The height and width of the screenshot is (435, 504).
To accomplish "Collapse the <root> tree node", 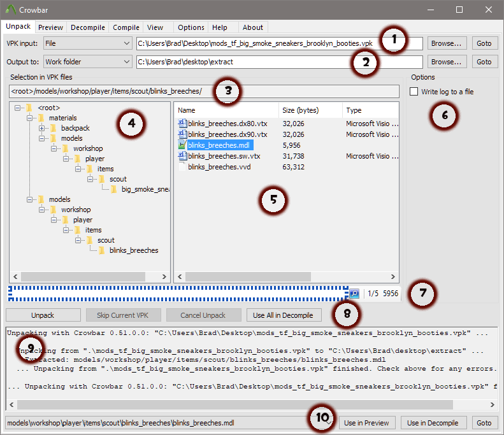I will [17, 108].
